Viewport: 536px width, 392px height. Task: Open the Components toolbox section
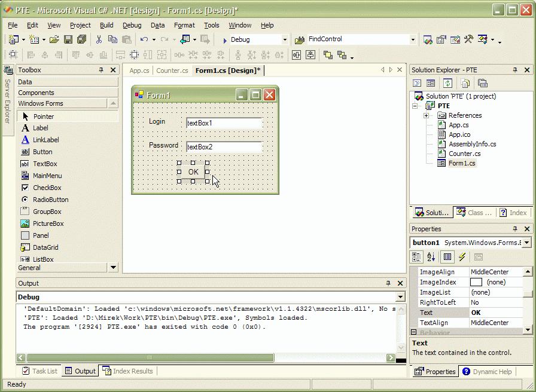tap(68, 93)
